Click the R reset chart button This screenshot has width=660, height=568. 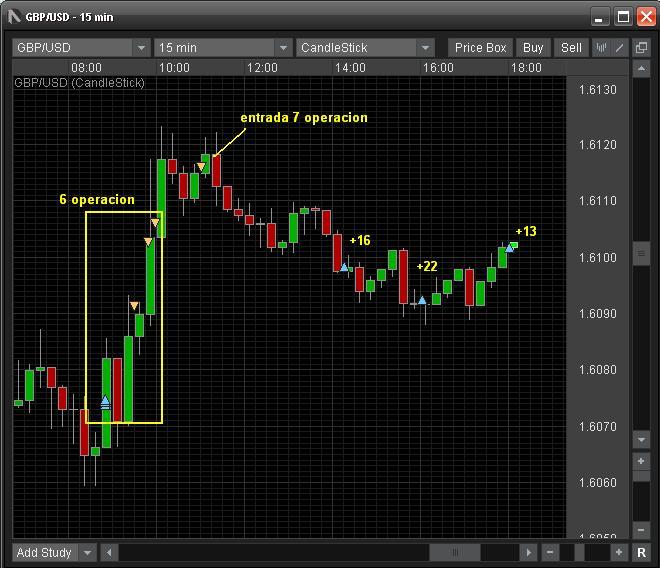[641, 552]
